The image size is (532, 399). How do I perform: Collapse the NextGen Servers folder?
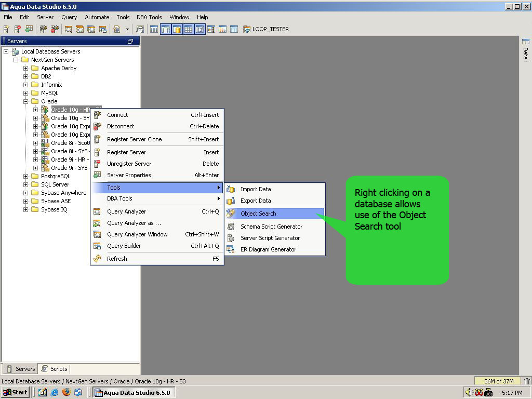click(16, 60)
